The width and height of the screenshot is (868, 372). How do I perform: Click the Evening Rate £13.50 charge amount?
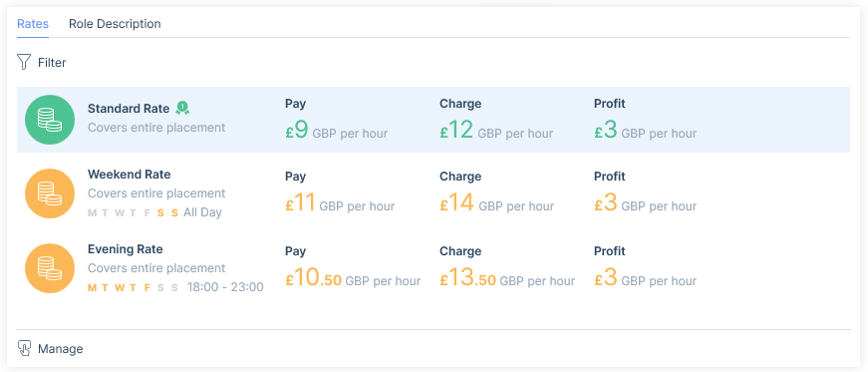pos(467,277)
